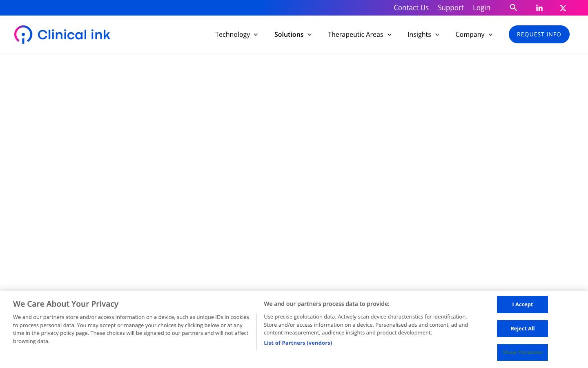Screen dimensions: 588x368
Task: Expand the Therapeutic Areas chevron
Action: (389, 35)
